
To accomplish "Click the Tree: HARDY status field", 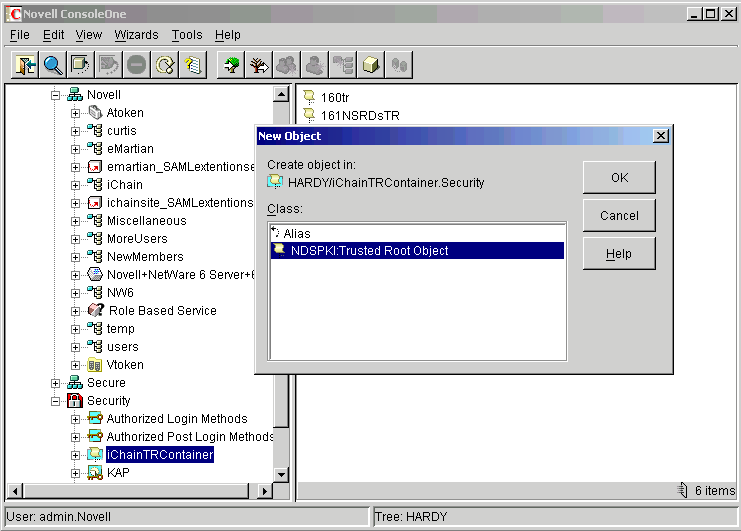I will click(555, 516).
